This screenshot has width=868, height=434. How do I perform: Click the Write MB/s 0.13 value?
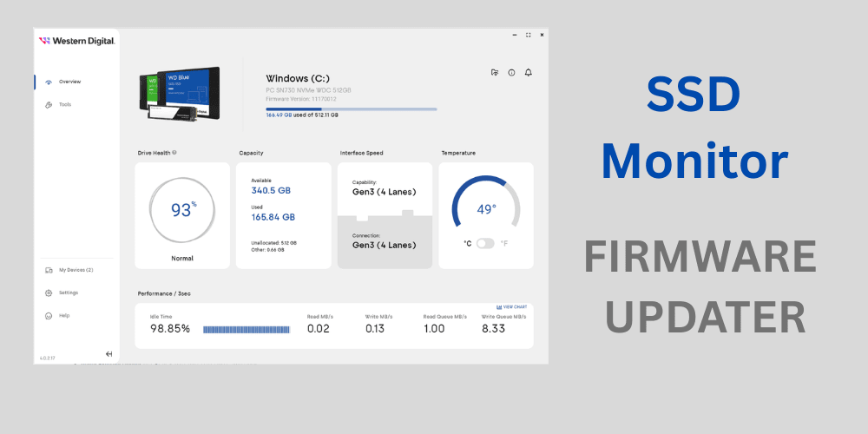(375, 329)
